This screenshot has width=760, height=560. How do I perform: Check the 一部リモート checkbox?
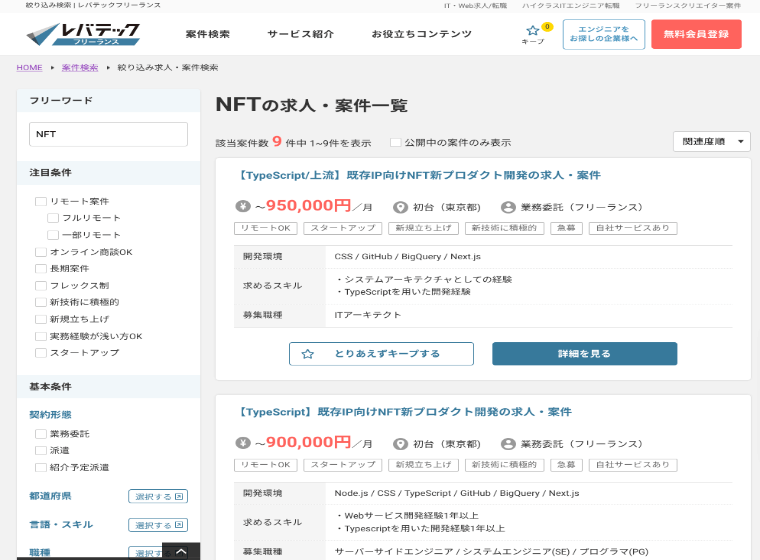click(53, 235)
